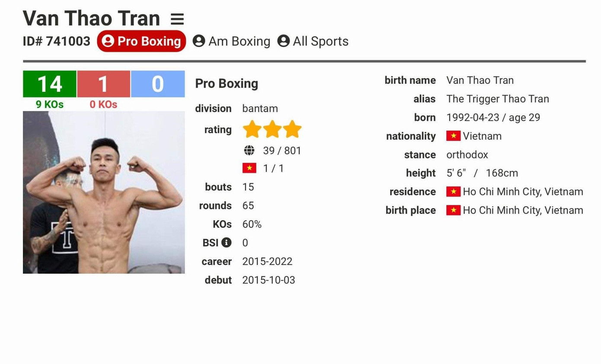Click the red 1 losses box
Screen dimensions: 601x364
pyautogui.click(x=103, y=84)
